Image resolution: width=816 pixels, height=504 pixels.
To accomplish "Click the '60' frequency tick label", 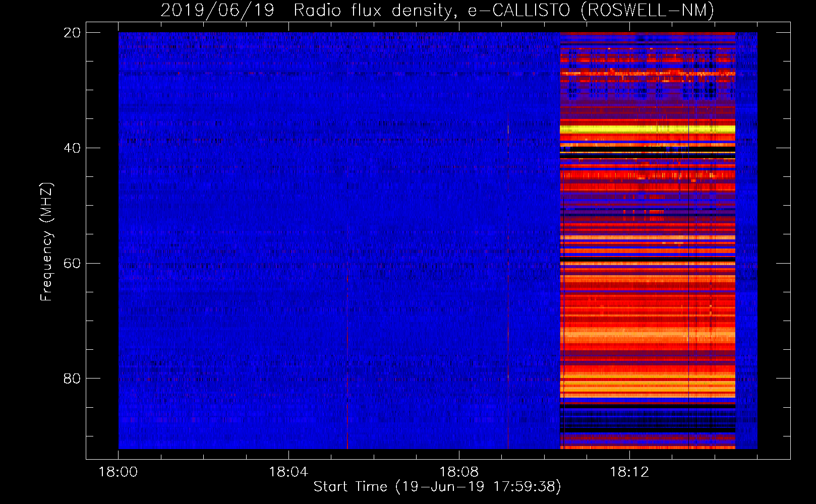I will click(72, 263).
